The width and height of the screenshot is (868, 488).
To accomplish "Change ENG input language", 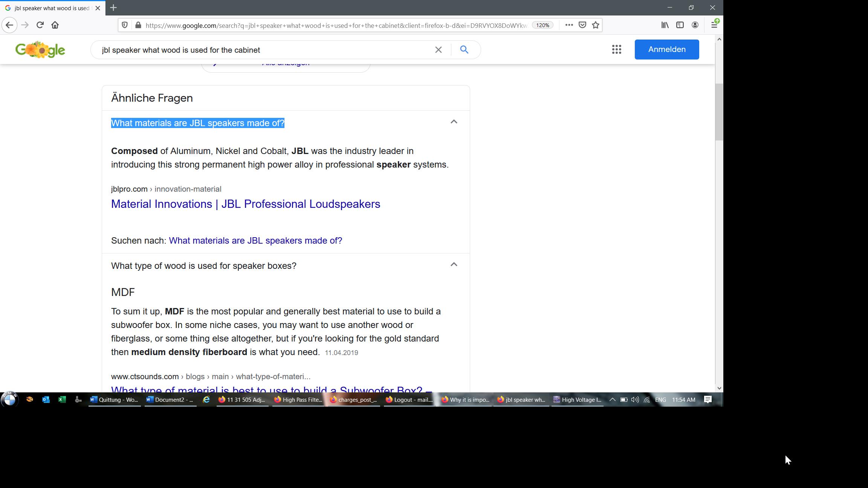I will pos(660,400).
